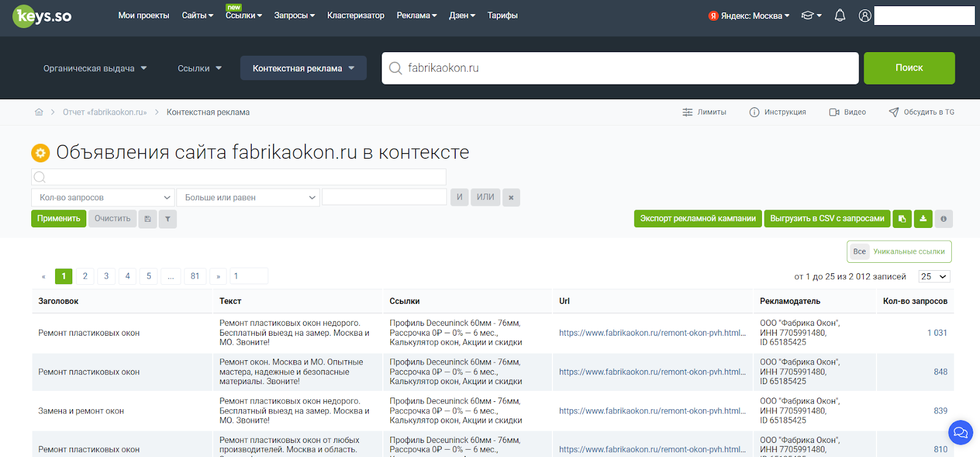This screenshot has height=457, width=980.
Task: Open the Яндекс: Москва region selector
Action: 749,16
